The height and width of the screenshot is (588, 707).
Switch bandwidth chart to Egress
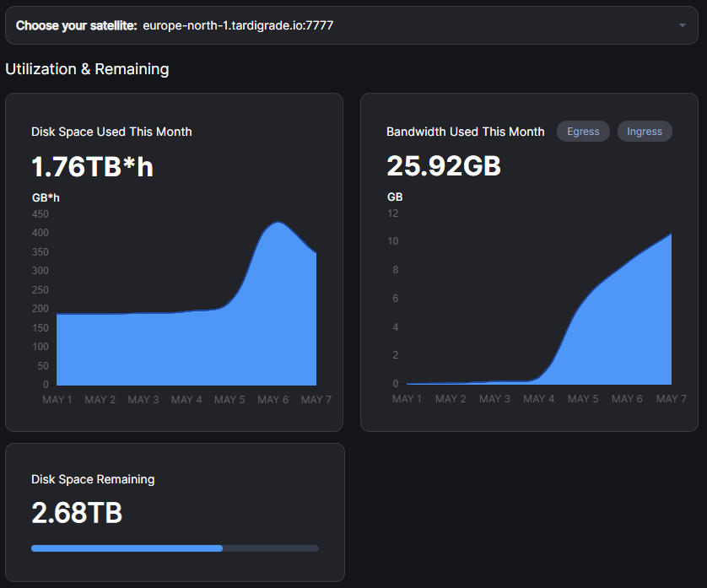[x=583, y=132]
